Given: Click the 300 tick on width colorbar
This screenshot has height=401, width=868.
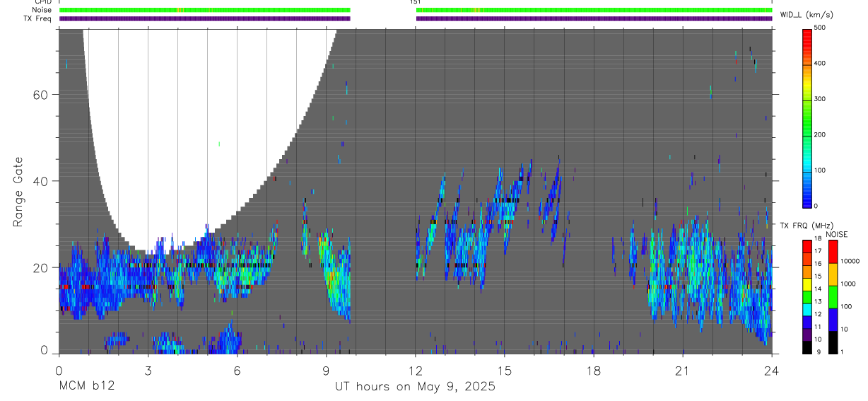Looking at the screenshot, I should 820,99.
